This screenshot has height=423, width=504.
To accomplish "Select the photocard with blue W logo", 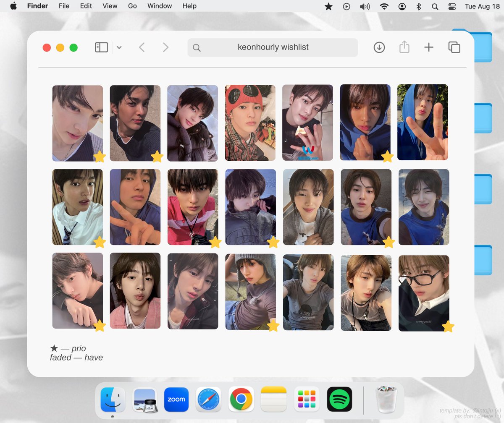I will point(307,123).
